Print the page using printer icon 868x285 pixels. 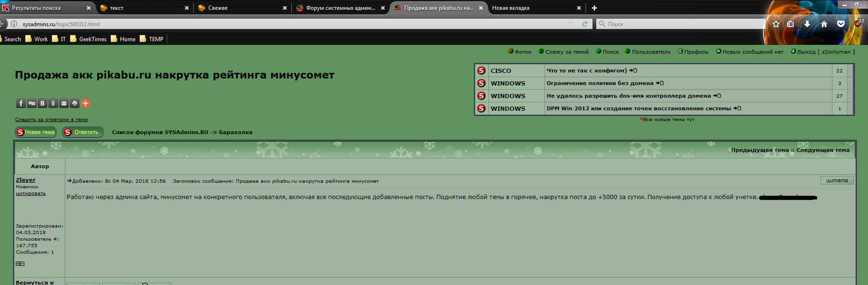coord(75,103)
